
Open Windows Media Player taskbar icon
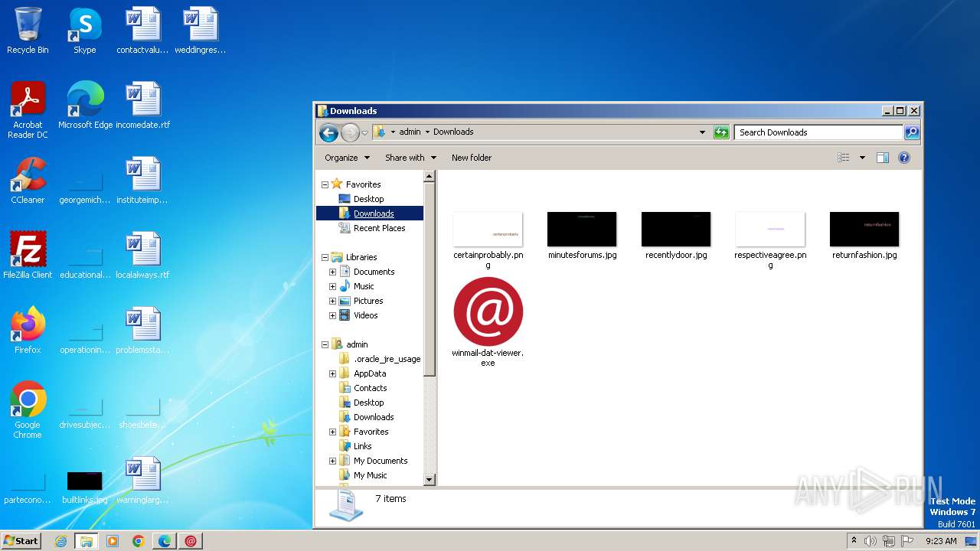[x=113, y=541]
